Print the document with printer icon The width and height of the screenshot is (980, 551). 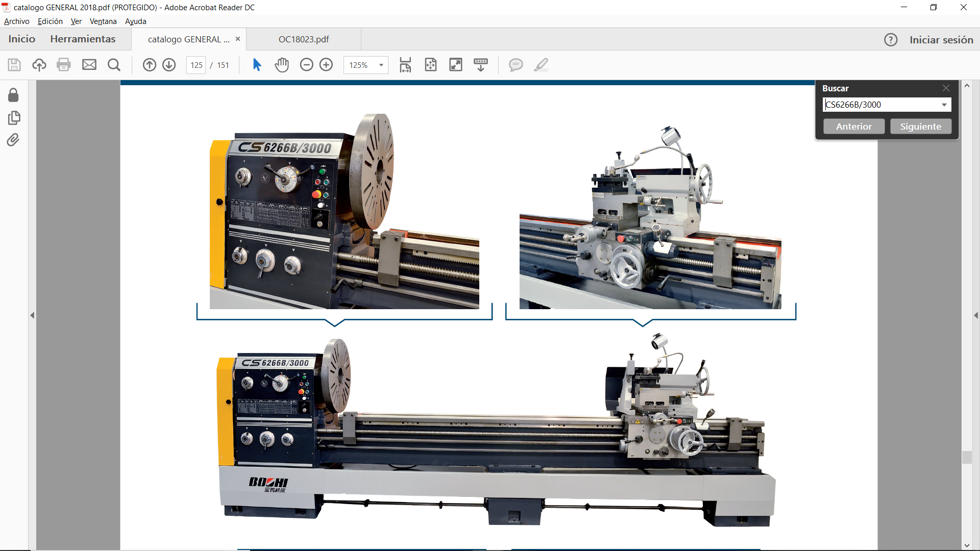click(64, 65)
